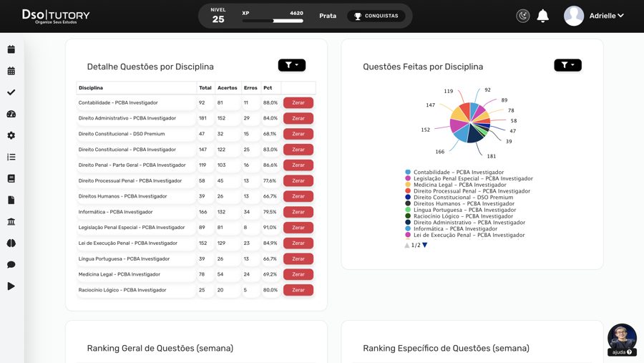Open the calendar day icon in sidebar
The height and width of the screenshot is (363, 644).
[11, 49]
